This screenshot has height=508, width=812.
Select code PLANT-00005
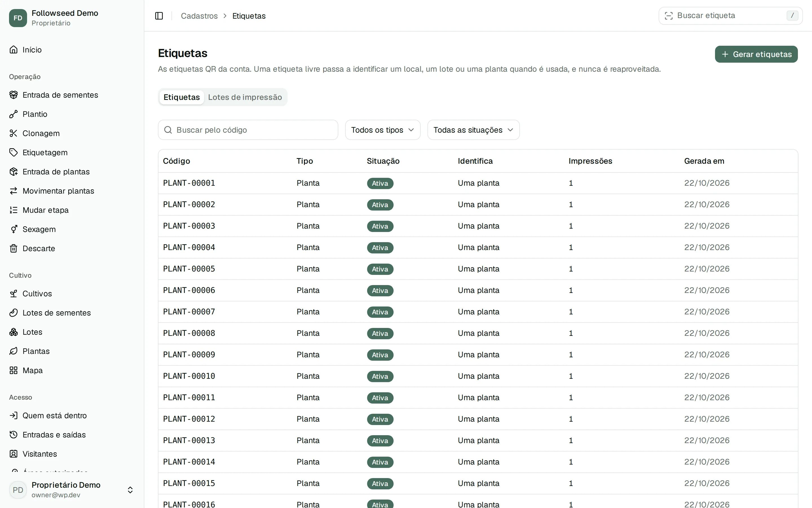[x=189, y=269]
